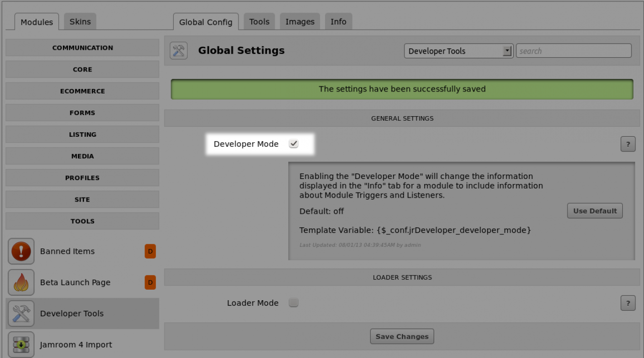
Task: Click the Loader Mode label text
Action: pos(253,303)
